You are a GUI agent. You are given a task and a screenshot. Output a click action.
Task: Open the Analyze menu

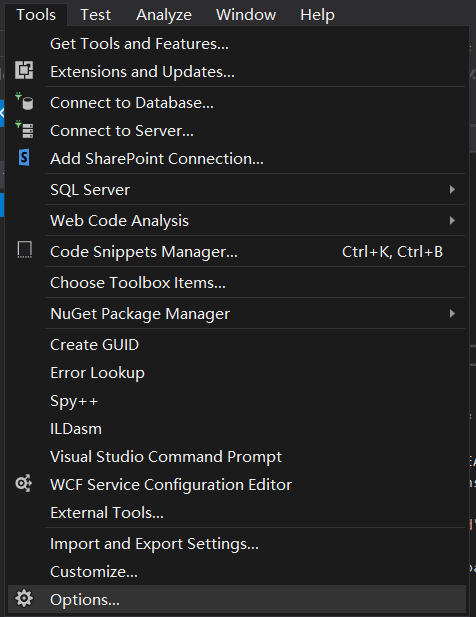pyautogui.click(x=164, y=15)
